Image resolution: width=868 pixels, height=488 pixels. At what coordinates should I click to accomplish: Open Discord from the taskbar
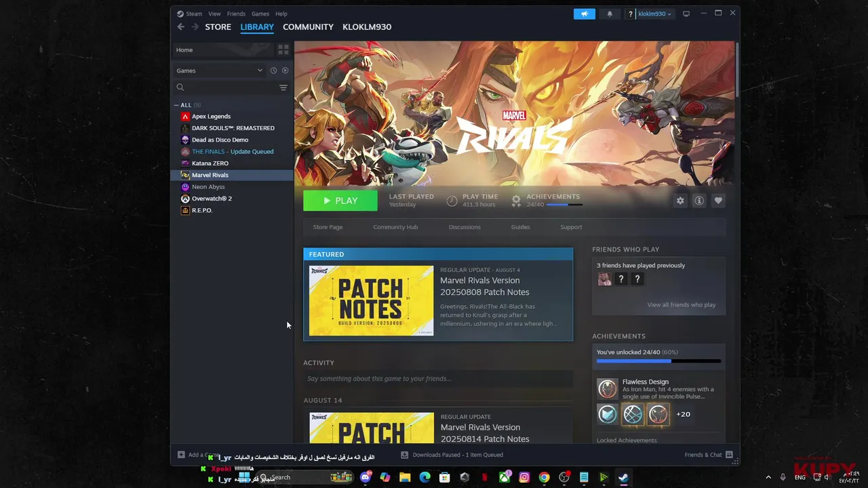366,477
